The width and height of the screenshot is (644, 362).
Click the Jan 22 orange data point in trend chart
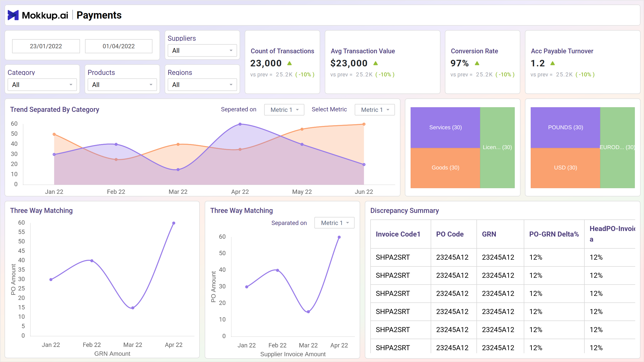pos(54,134)
